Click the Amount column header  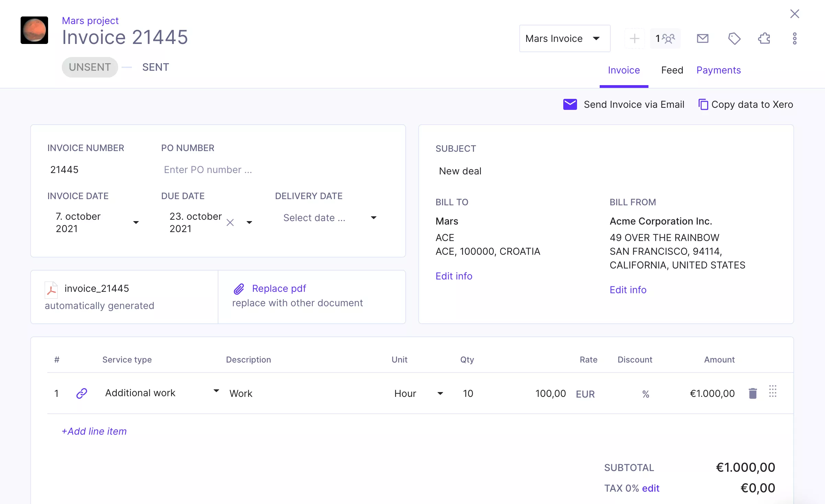coord(719,359)
